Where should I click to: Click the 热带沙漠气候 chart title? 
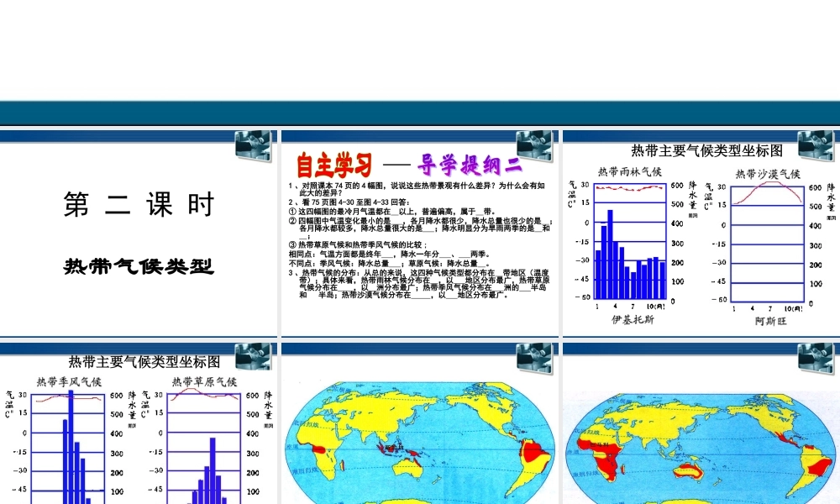point(768,174)
